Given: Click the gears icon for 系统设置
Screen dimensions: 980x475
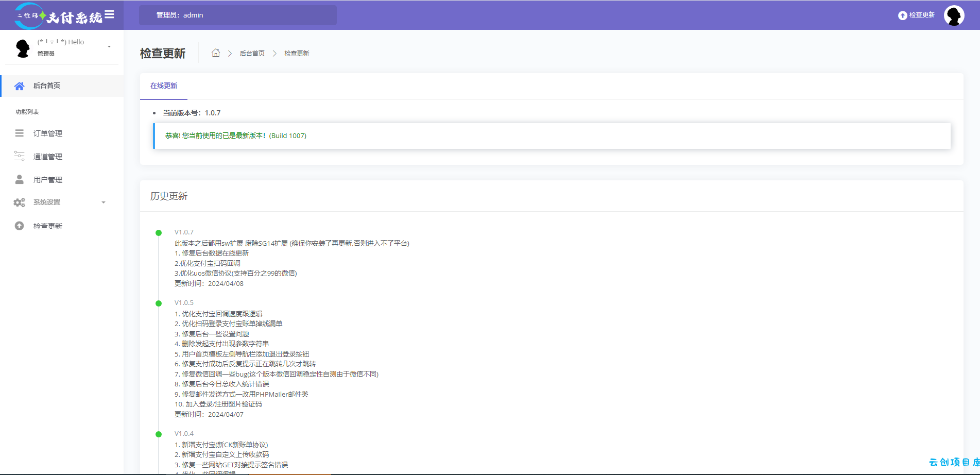Looking at the screenshot, I should [19, 202].
